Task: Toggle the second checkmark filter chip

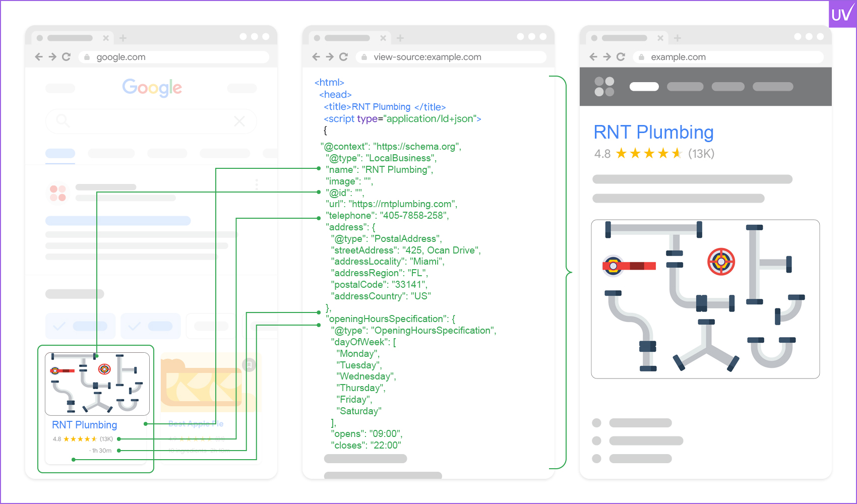Action: tap(150, 326)
